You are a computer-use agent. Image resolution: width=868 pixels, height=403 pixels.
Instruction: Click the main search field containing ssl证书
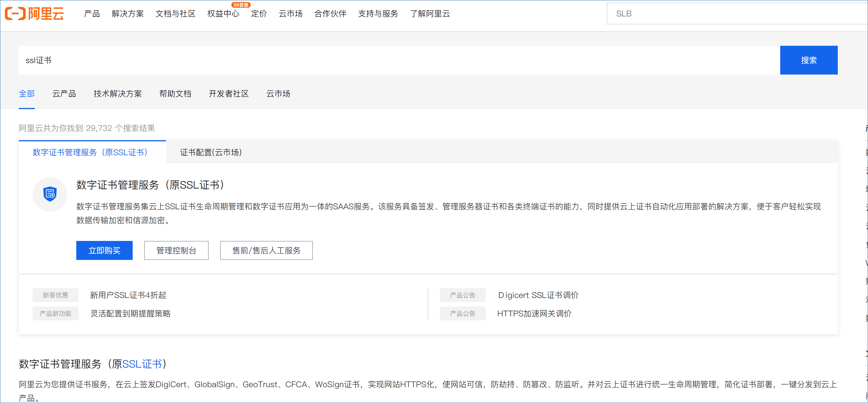[399, 60]
